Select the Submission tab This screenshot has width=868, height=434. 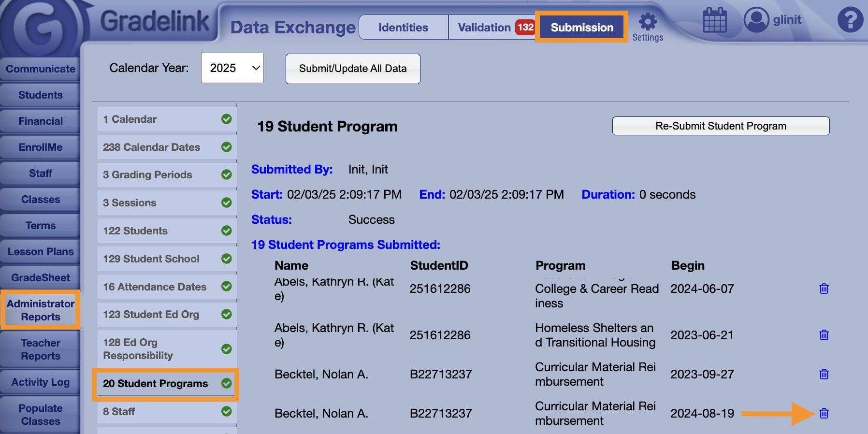click(x=582, y=28)
